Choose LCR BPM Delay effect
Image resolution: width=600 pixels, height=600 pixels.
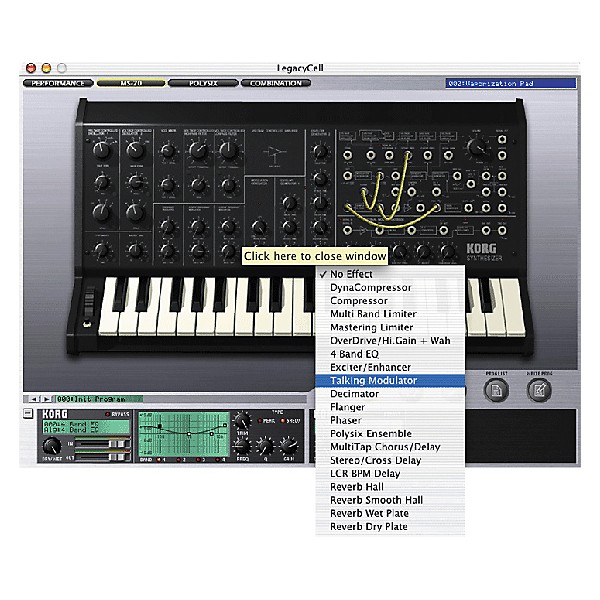(x=390, y=474)
